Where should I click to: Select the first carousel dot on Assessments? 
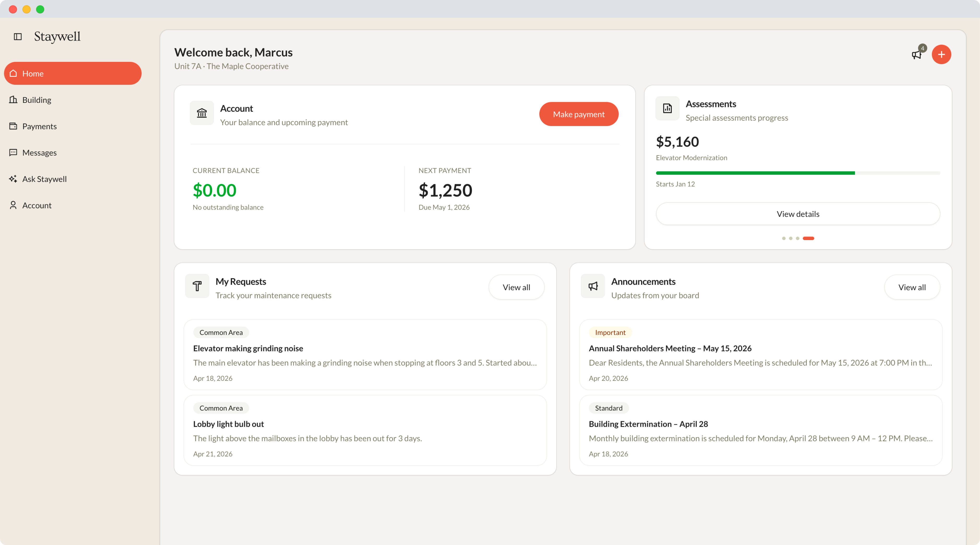[784, 238]
